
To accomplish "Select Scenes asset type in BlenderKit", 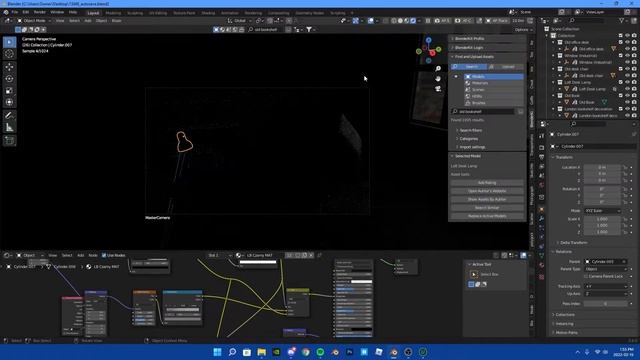I will click(493, 89).
